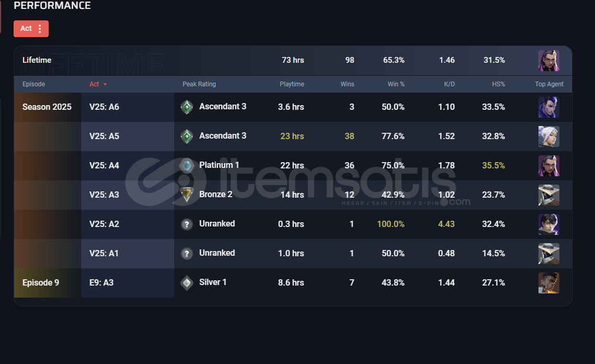Image resolution: width=595 pixels, height=364 pixels.
Task: Click the Playtime column header
Action: click(291, 84)
